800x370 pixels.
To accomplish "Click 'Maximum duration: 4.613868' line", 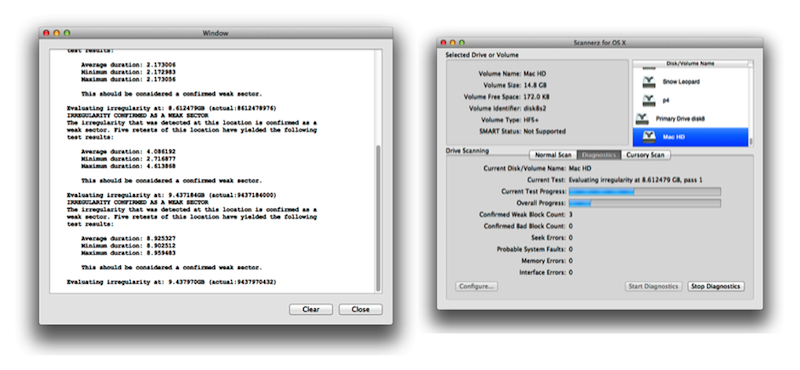I will click(128, 166).
